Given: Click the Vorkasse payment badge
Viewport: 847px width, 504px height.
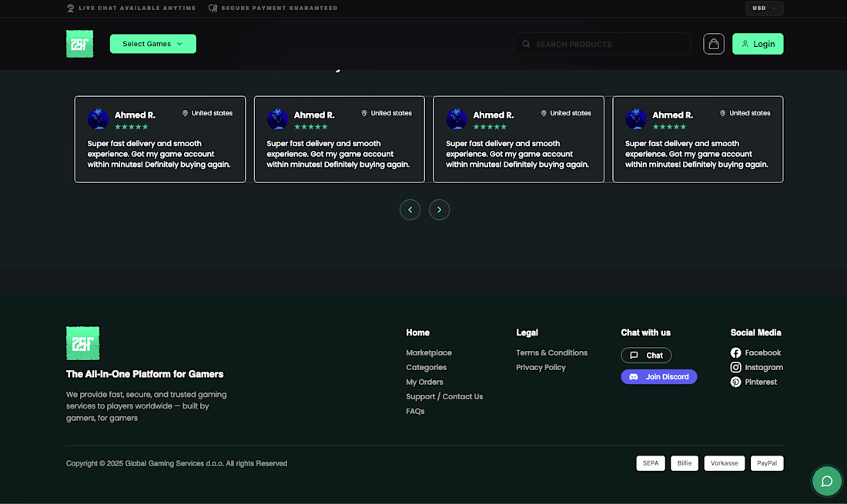Looking at the screenshot, I should (x=725, y=463).
